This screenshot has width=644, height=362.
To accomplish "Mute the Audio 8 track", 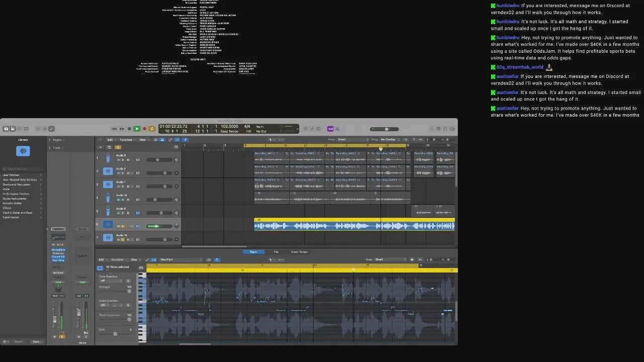I will pyautogui.click(x=118, y=160).
